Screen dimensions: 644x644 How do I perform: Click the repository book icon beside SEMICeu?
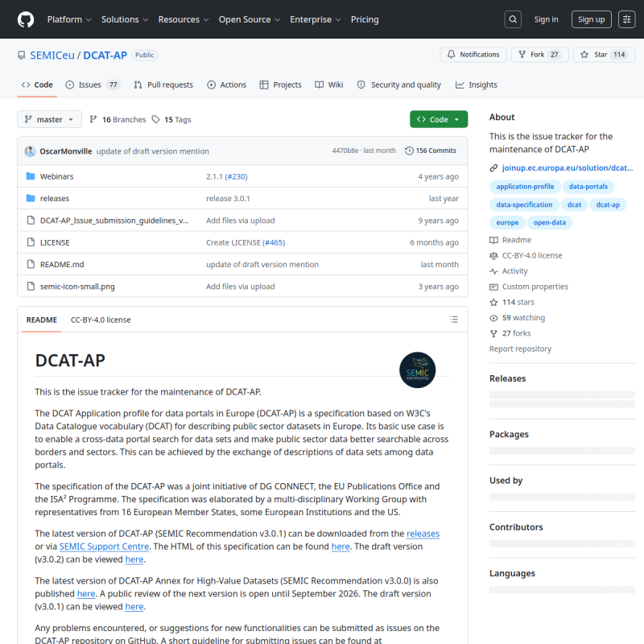point(22,55)
